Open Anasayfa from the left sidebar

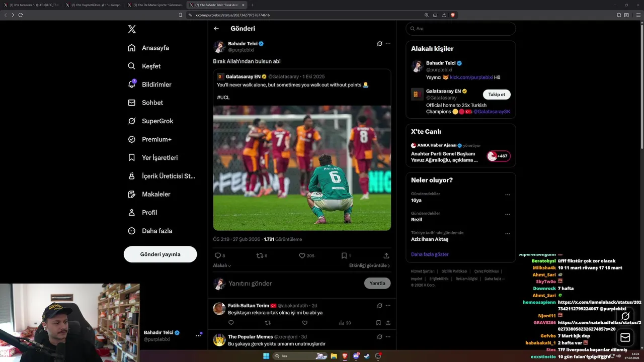click(x=148, y=48)
